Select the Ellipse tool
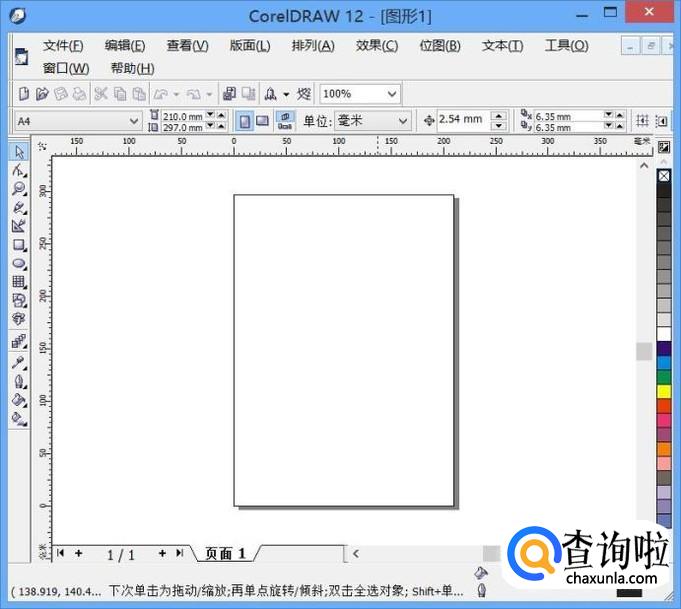The width and height of the screenshot is (681, 609). 18,263
